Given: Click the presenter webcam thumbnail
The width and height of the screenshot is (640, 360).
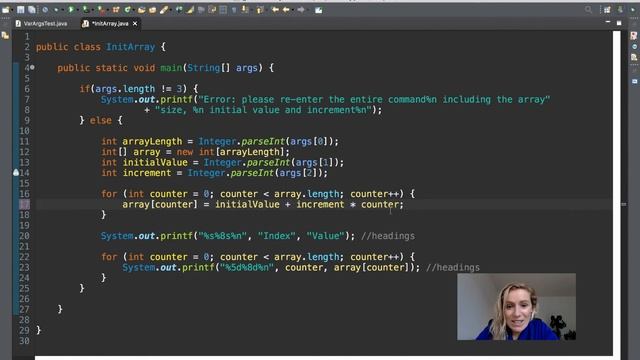Looking at the screenshot, I should pos(516,307).
